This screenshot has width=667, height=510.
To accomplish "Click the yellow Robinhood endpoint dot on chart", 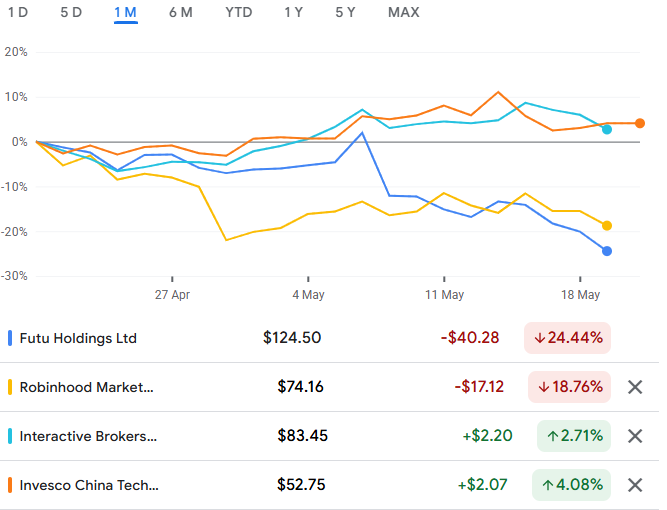I will [x=607, y=226].
